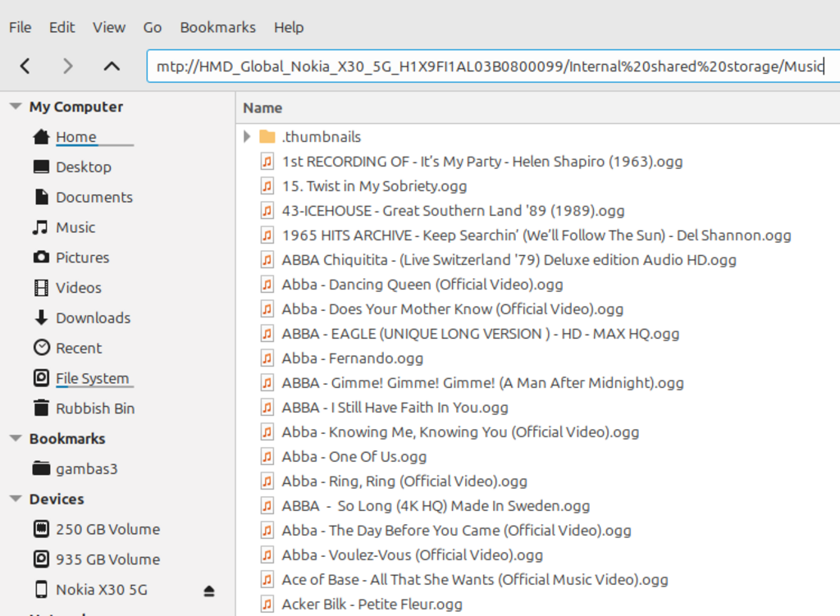Viewport: 840px width, 616px height.
Task: Select "Abba - Knowing Me, Knowing You (Official Video).ogg"
Action: pos(460,432)
